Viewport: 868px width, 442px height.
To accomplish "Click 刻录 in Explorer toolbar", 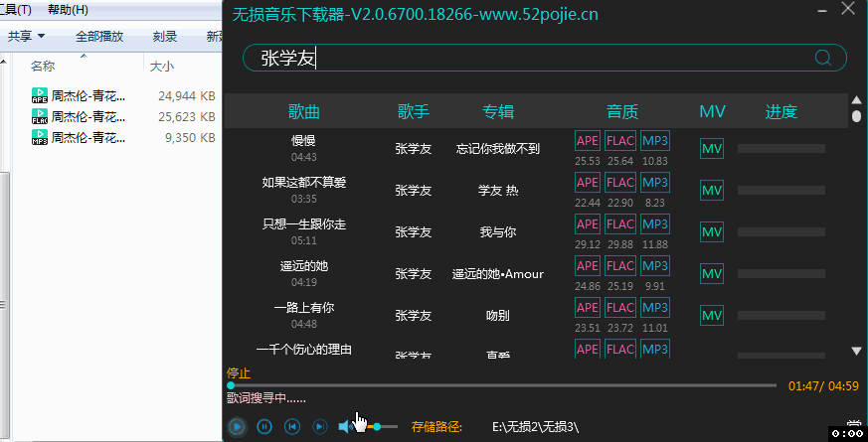I will click(x=165, y=37).
